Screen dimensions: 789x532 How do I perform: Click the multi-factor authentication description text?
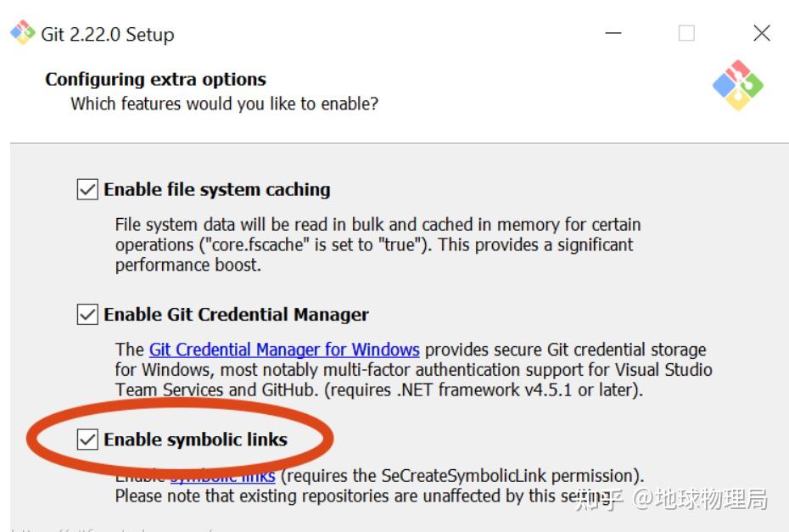413,370
